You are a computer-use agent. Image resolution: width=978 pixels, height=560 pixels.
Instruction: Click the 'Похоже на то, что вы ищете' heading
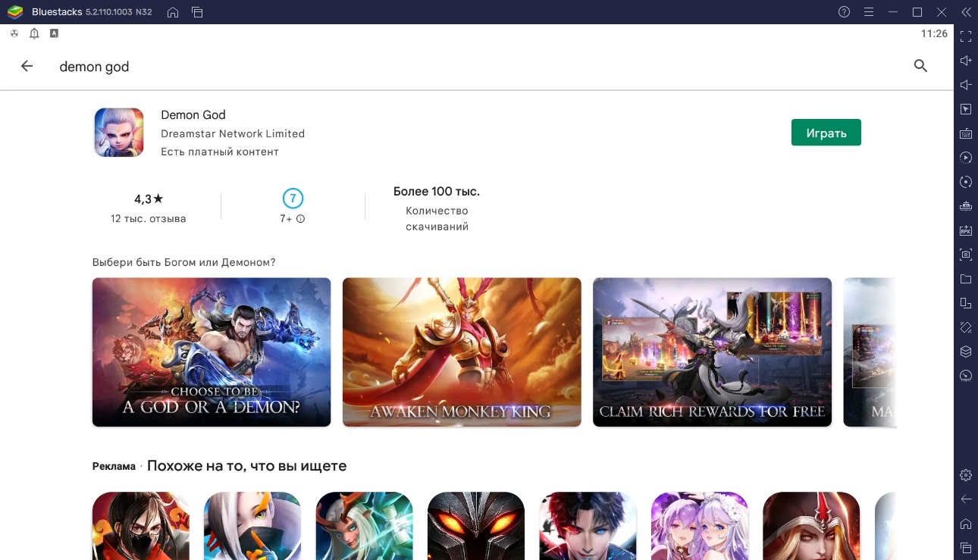click(246, 466)
